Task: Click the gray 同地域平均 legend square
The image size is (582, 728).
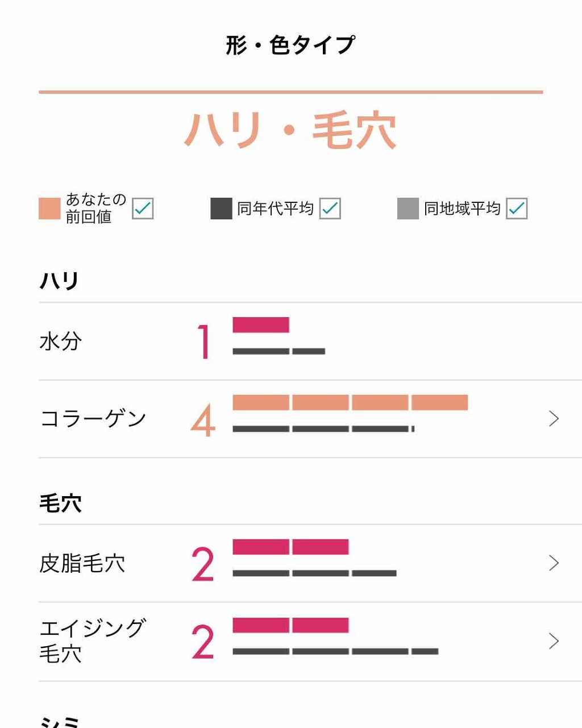Action: (408, 207)
